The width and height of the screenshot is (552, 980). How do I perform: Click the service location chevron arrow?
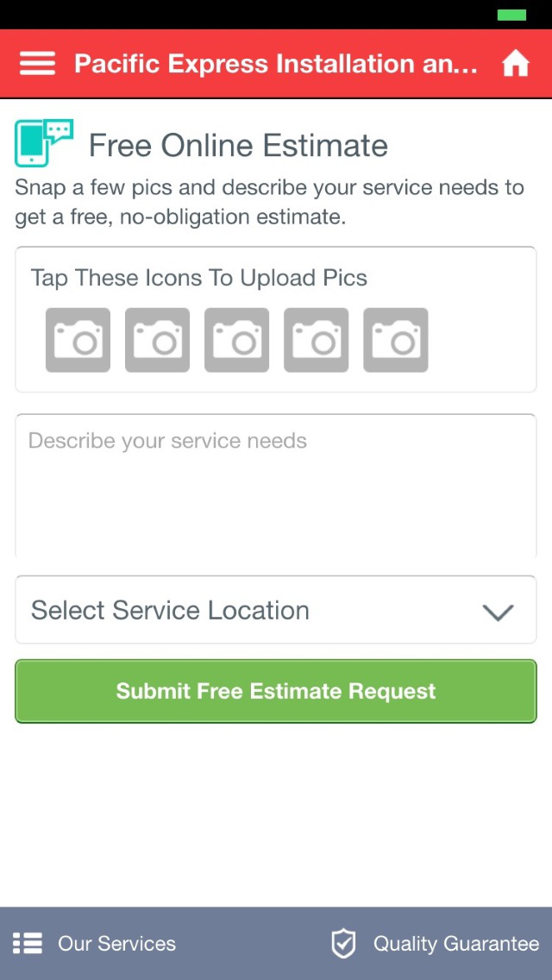click(498, 612)
